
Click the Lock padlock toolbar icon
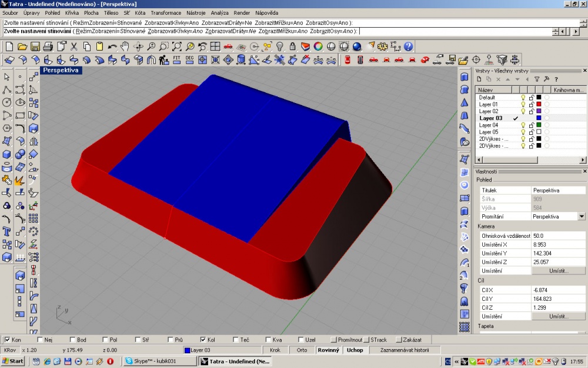point(292,47)
